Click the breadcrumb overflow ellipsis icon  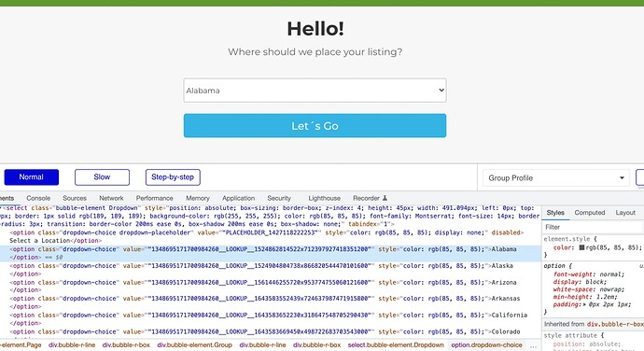[x=533, y=345]
